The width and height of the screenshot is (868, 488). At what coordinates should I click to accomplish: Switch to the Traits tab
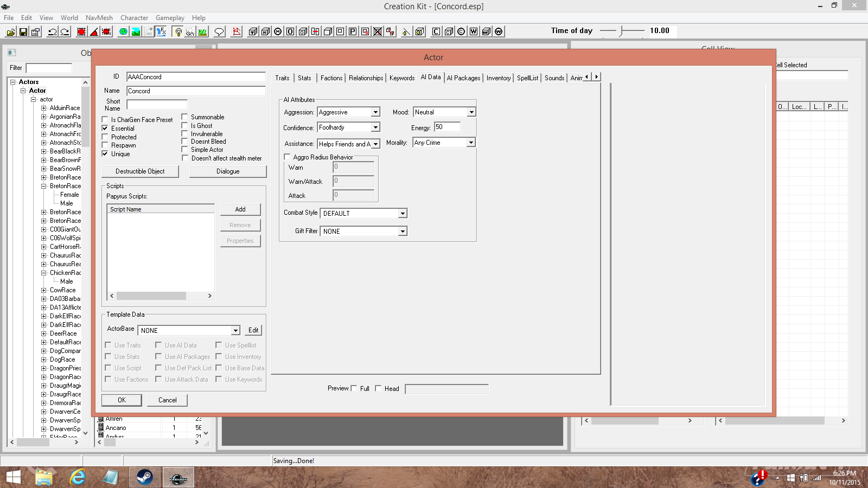coord(282,78)
